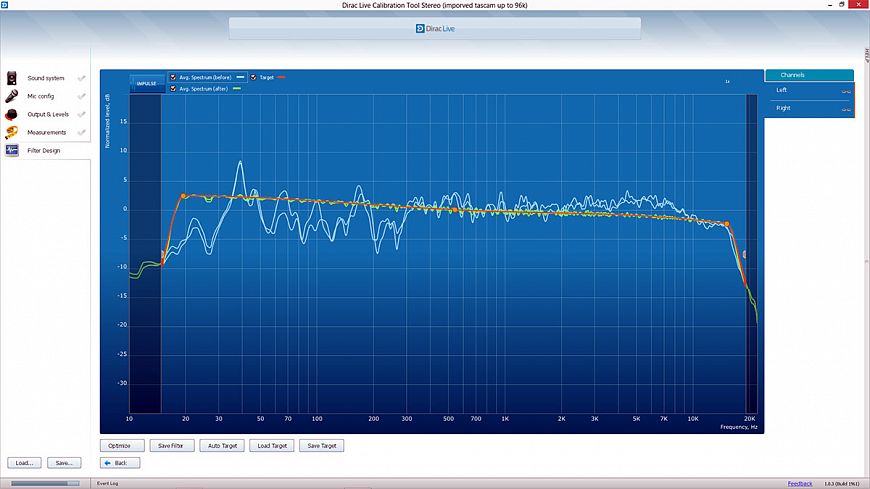Select the Output & Levels knob icon
Viewport: 870px width, 489px height.
[12, 115]
